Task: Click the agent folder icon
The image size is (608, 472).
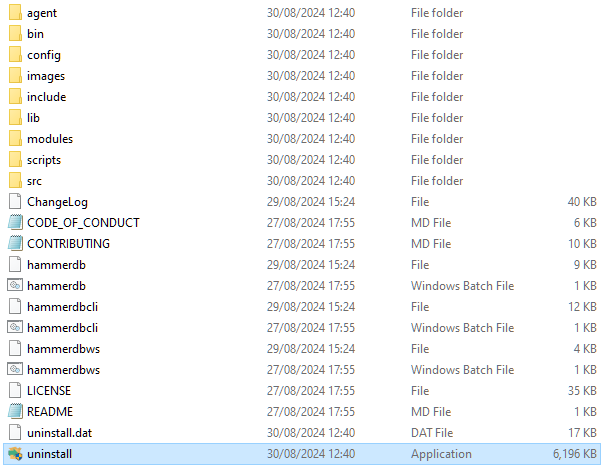Action: [15, 12]
